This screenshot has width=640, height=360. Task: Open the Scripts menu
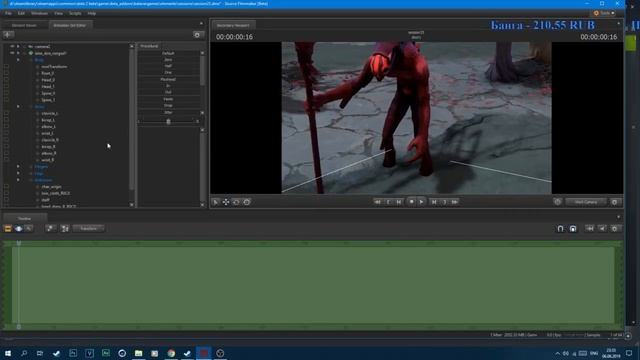pyautogui.click(x=75, y=13)
